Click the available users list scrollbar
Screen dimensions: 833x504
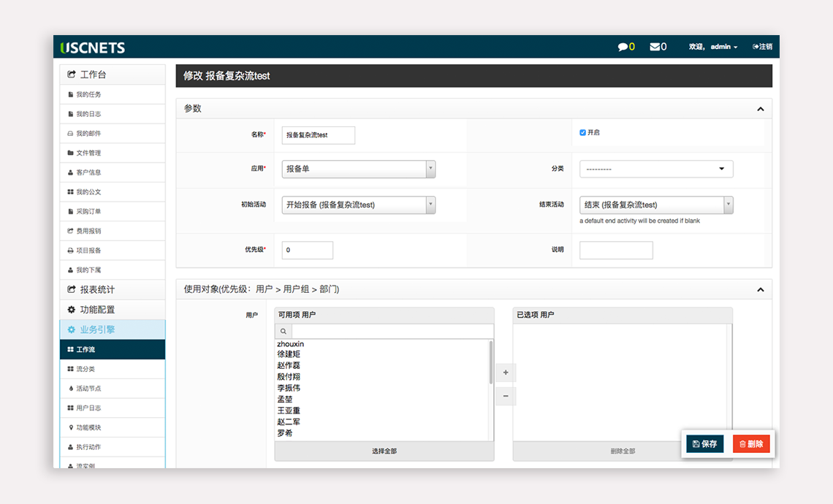[x=491, y=362]
